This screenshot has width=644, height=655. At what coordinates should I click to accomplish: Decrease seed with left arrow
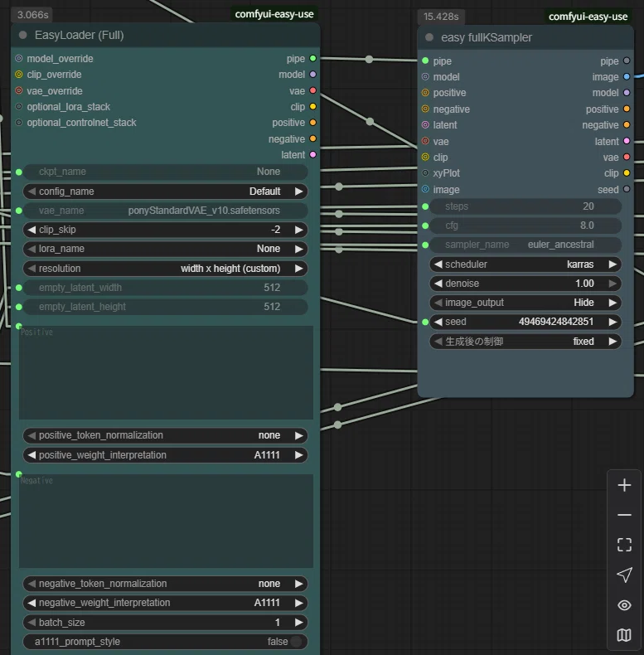point(438,322)
